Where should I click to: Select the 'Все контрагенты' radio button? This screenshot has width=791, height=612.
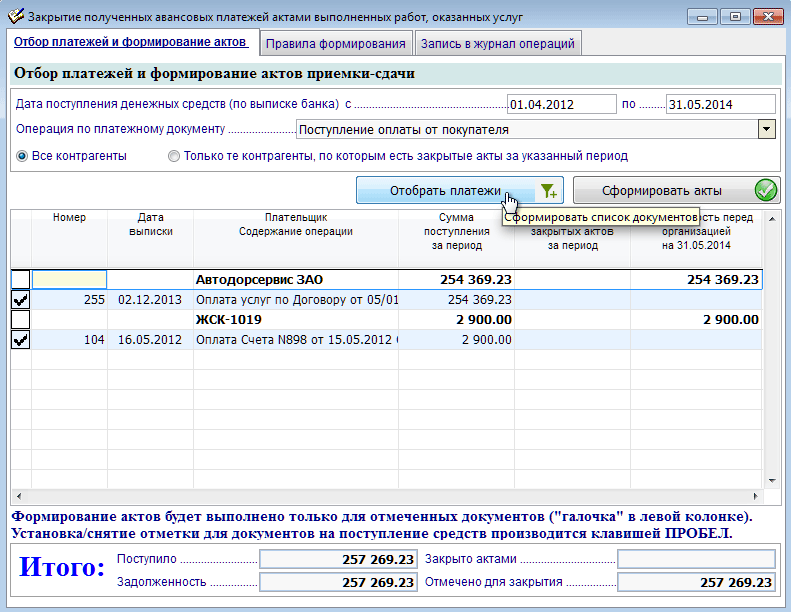pyautogui.click(x=22, y=156)
